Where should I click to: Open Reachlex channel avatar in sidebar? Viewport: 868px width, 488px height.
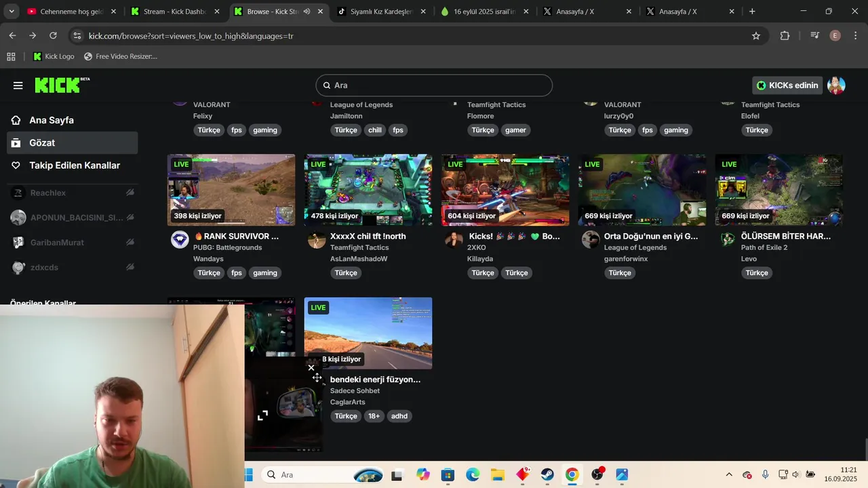point(18,193)
